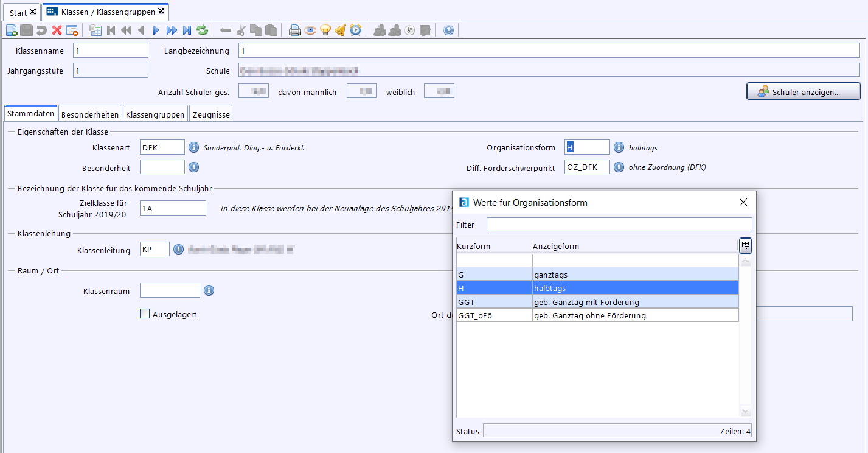868x453 pixels.
Task: Click the Klassenart field containing DFK
Action: 162,147
